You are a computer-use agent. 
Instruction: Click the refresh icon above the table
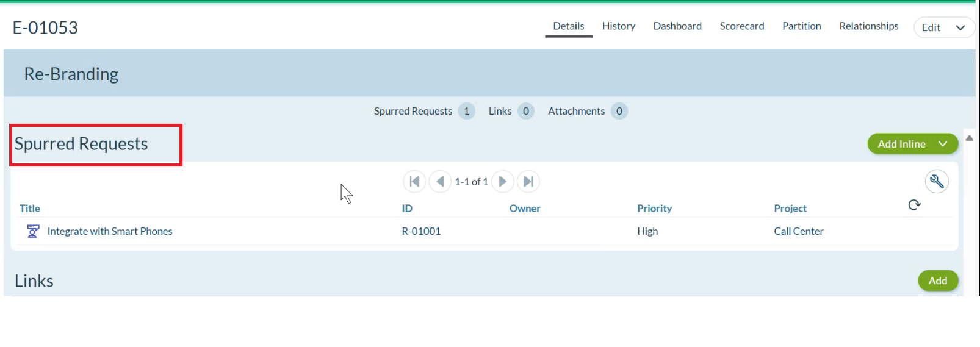coord(914,205)
